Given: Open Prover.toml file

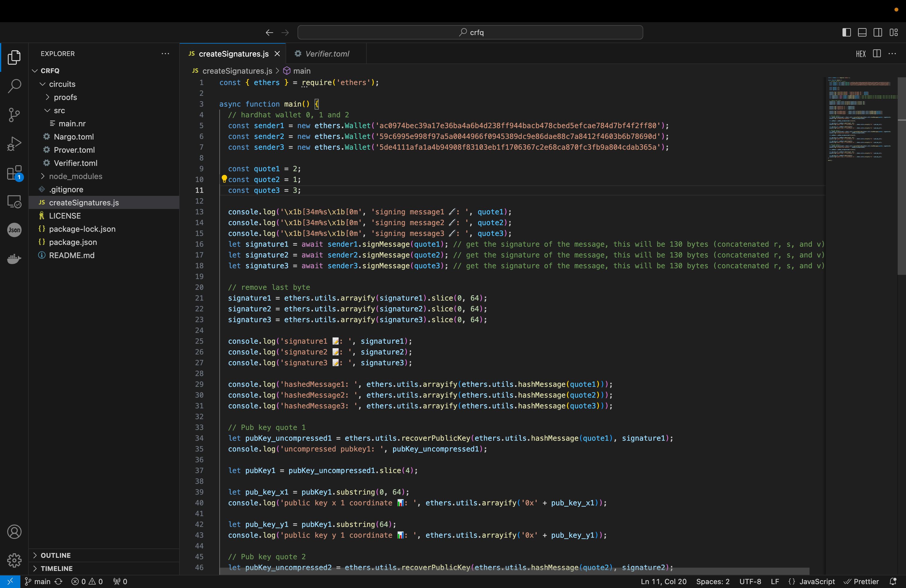Looking at the screenshot, I should pos(104,150).
